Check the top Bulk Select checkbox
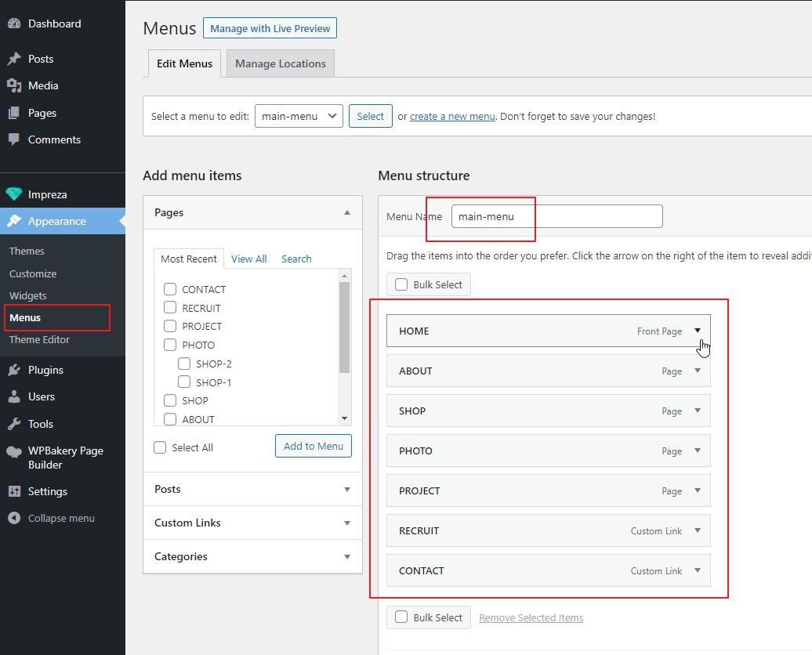 pos(401,284)
